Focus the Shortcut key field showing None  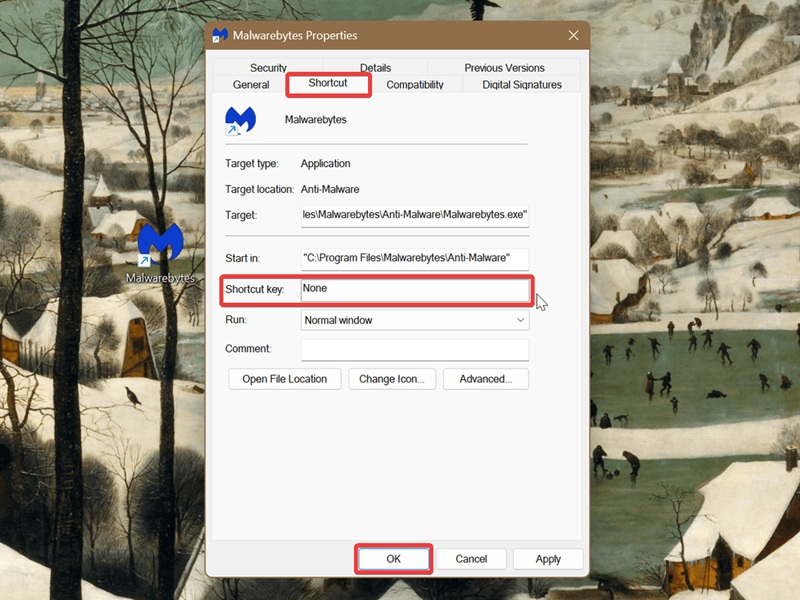tap(415, 289)
